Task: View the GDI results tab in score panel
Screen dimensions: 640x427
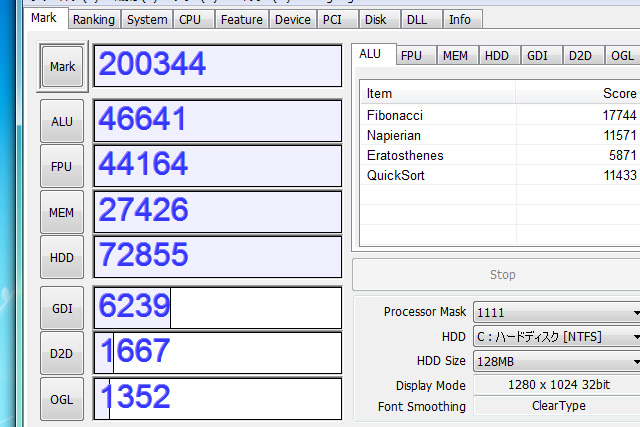Action: [537, 56]
